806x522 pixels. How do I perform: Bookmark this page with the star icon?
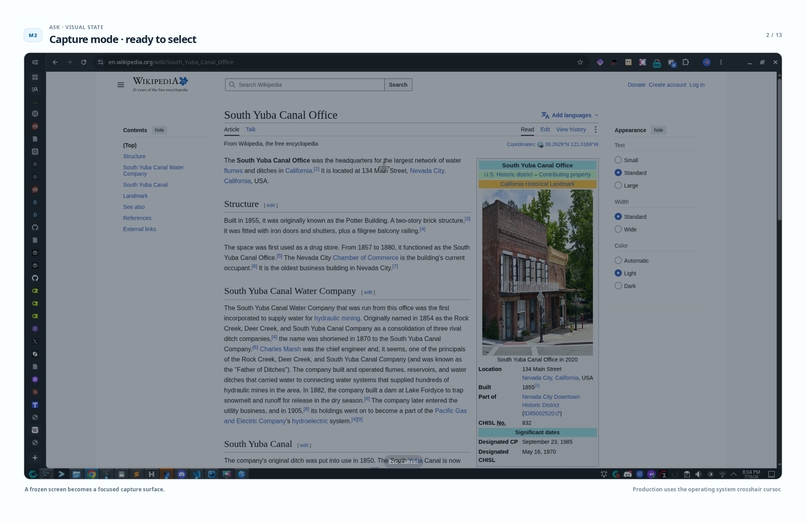point(580,62)
